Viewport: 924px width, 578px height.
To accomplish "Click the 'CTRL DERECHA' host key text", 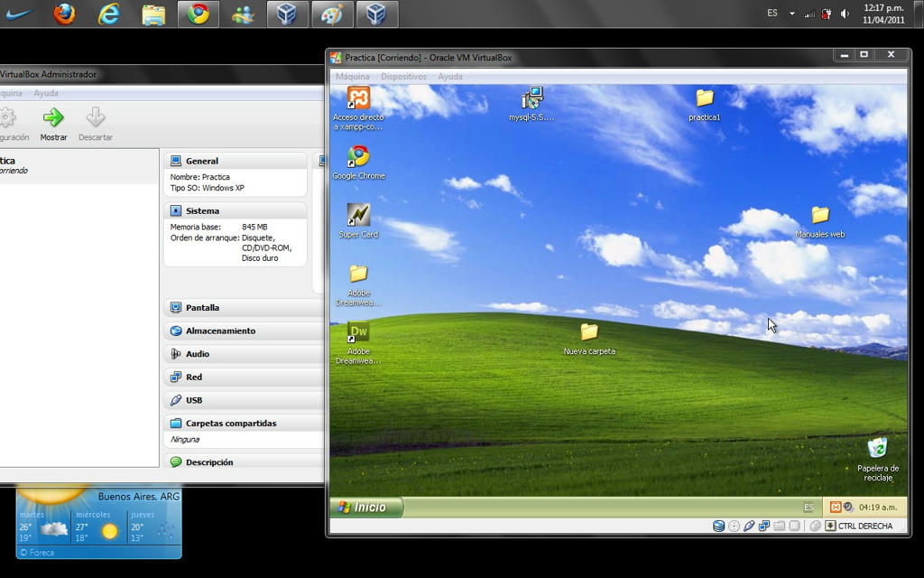I will (865, 526).
